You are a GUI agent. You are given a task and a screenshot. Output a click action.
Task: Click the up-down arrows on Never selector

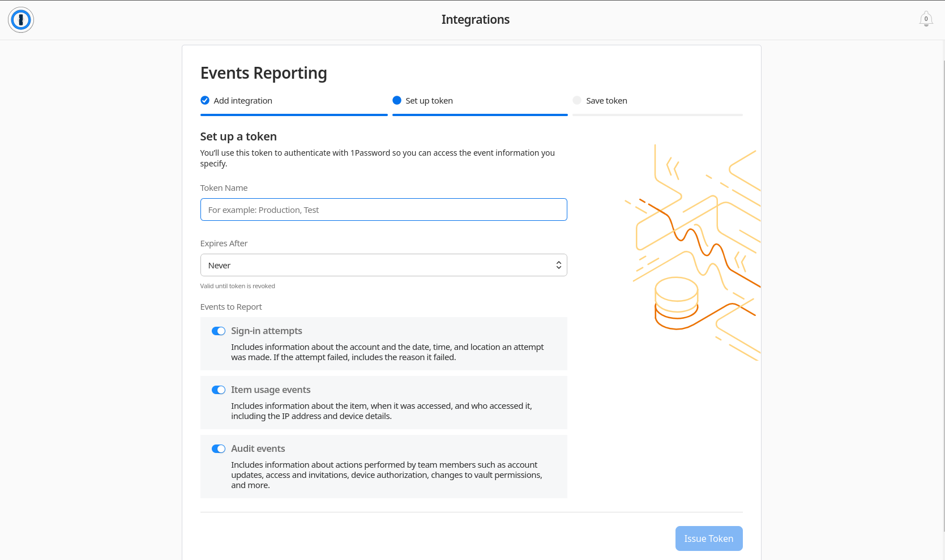559,265
